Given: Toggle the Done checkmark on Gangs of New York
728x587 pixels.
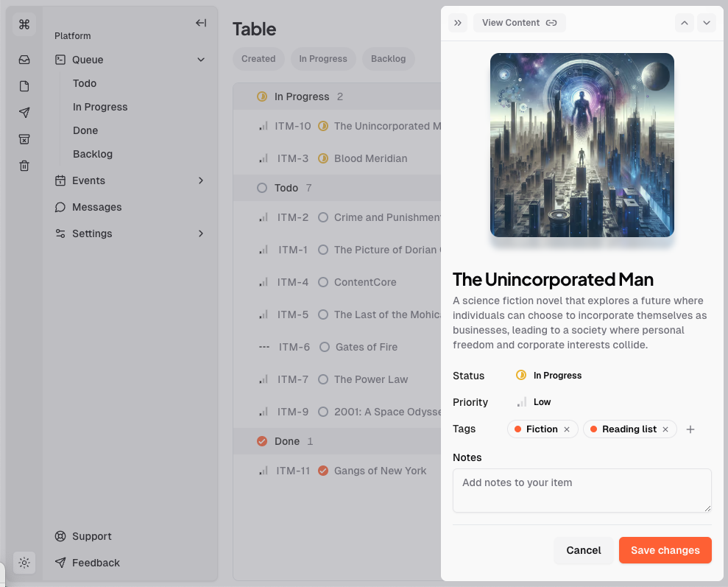Looking at the screenshot, I should click(x=322, y=471).
